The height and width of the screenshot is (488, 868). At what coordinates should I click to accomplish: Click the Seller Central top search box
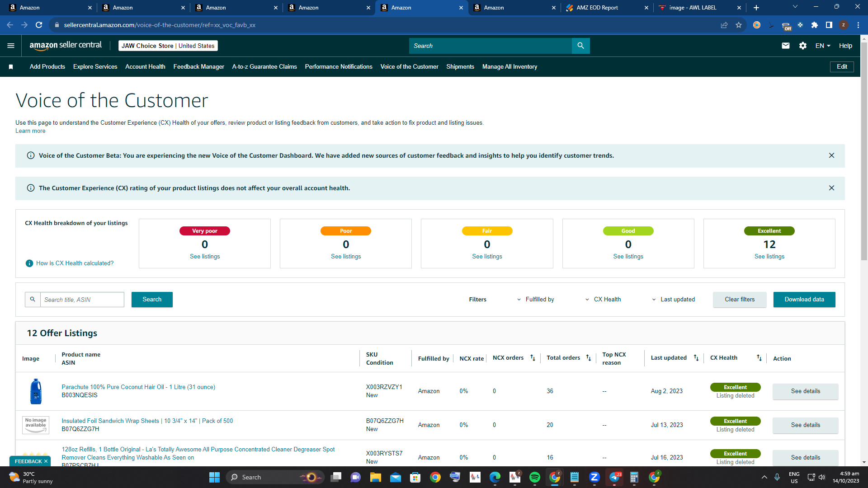(491, 46)
